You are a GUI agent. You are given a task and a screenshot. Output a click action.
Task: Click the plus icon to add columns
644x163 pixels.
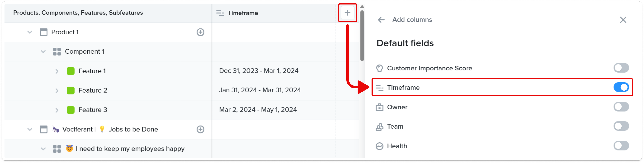(347, 13)
